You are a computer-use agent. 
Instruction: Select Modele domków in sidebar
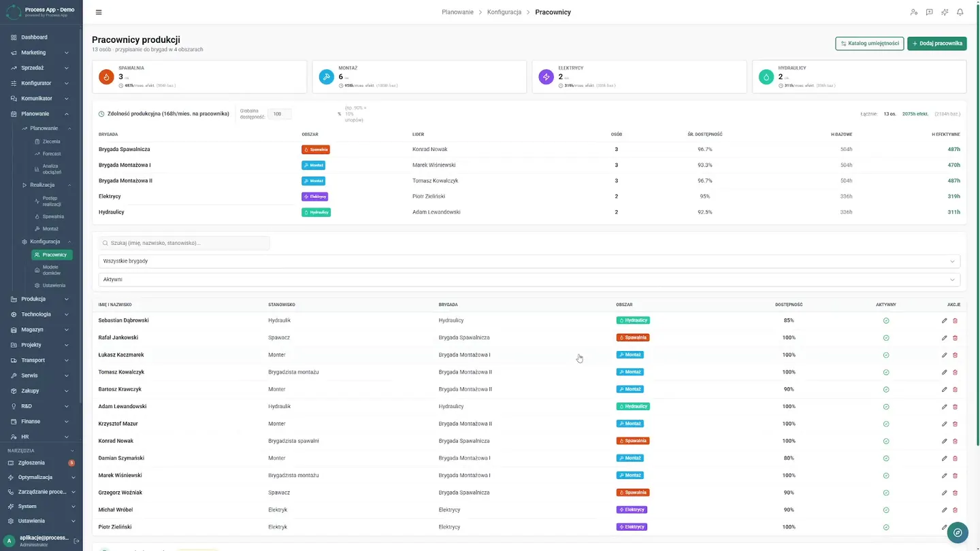pos(51,270)
